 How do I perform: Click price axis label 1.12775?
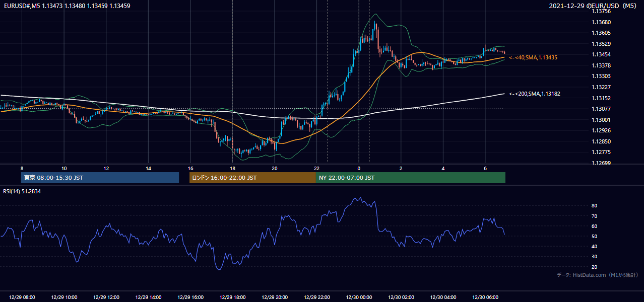(601, 152)
